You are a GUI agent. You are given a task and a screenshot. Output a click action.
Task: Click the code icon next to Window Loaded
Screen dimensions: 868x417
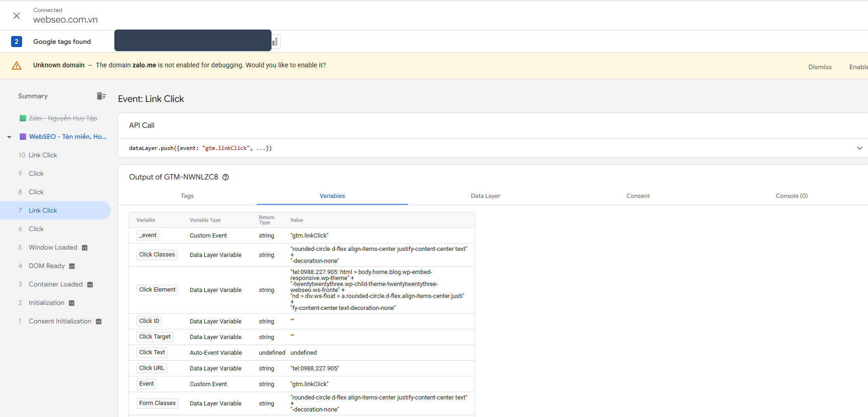tap(85, 248)
